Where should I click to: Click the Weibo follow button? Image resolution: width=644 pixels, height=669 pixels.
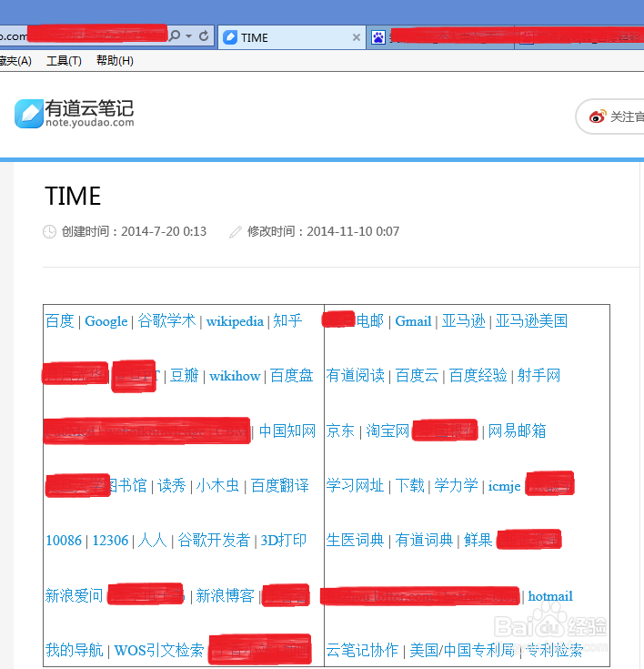[x=610, y=117]
